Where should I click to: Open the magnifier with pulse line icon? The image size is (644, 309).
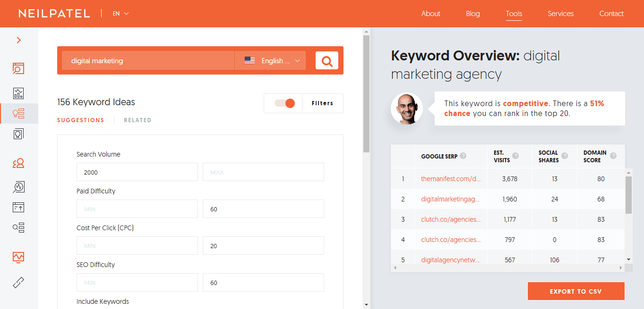(18, 187)
